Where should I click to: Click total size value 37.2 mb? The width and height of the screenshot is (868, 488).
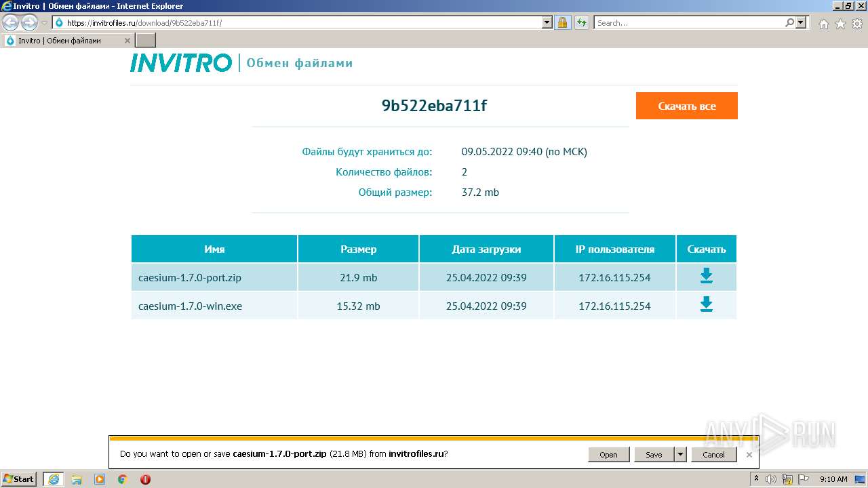click(x=480, y=192)
